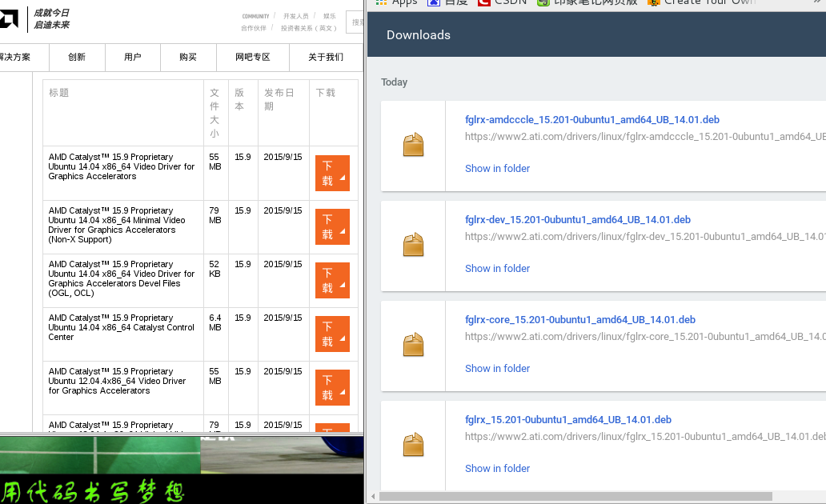Open the 用户 navigation menu
The height and width of the screenshot is (504, 826).
(133, 57)
